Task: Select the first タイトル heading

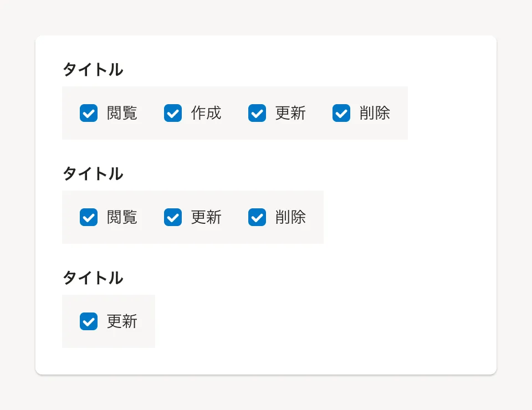Action: click(x=93, y=70)
